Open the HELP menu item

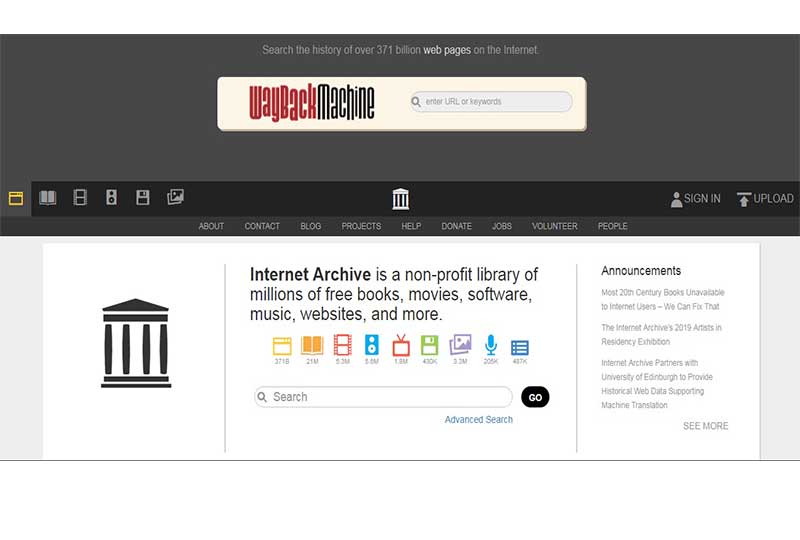click(x=411, y=226)
